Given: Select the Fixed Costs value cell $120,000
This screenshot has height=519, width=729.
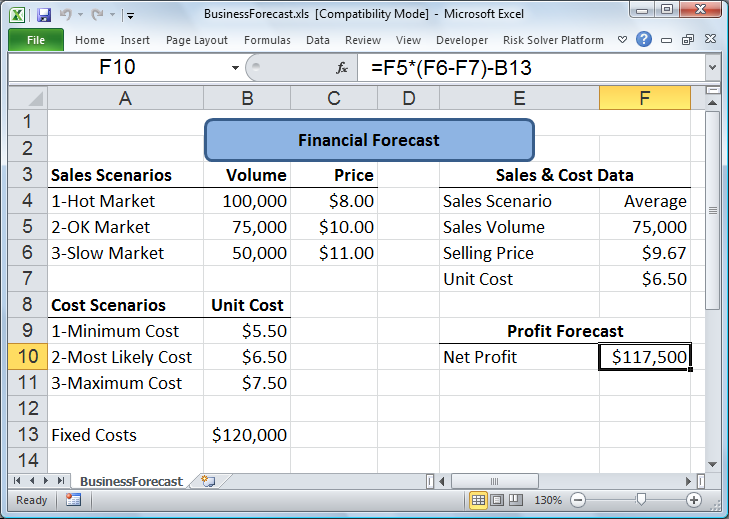Looking at the screenshot, I should coord(248,435).
